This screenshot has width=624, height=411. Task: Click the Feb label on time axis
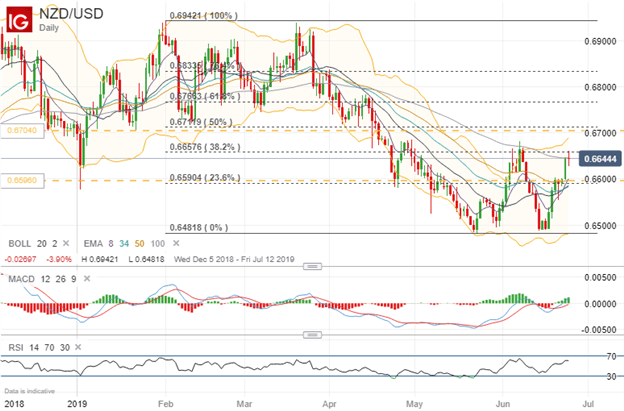click(x=166, y=404)
